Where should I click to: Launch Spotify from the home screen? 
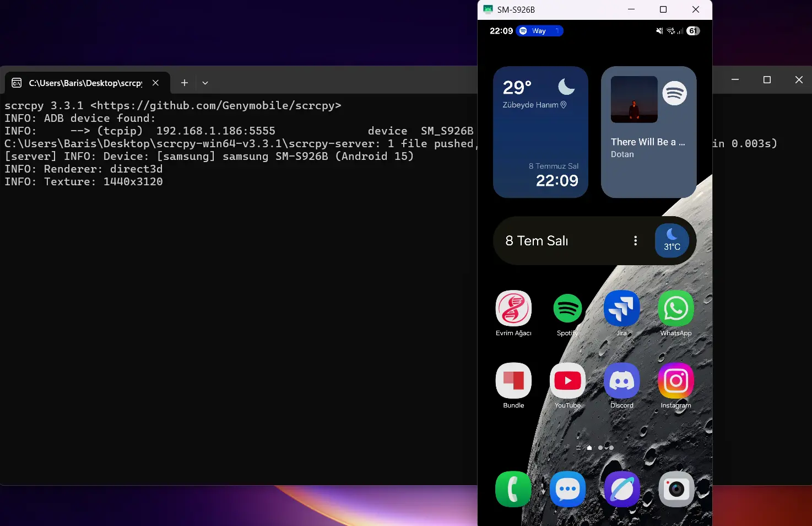coord(567,308)
